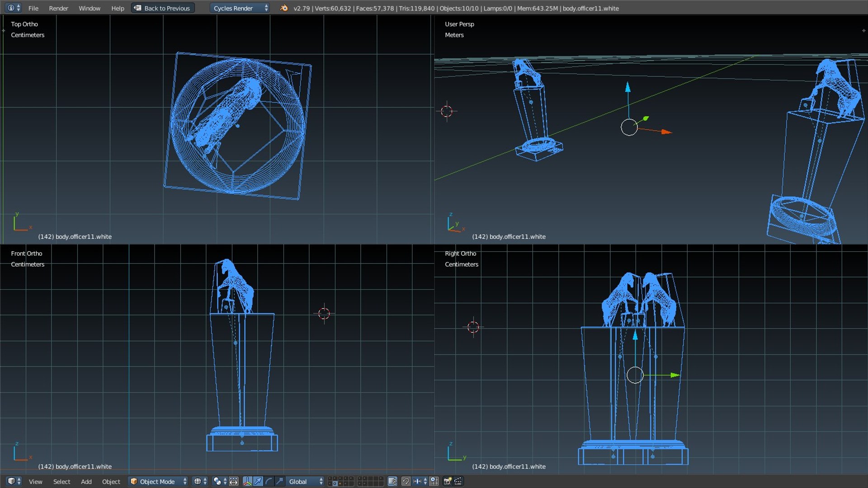Toggle lock camera and layers to scene
The image size is (868, 488).
pos(392,481)
